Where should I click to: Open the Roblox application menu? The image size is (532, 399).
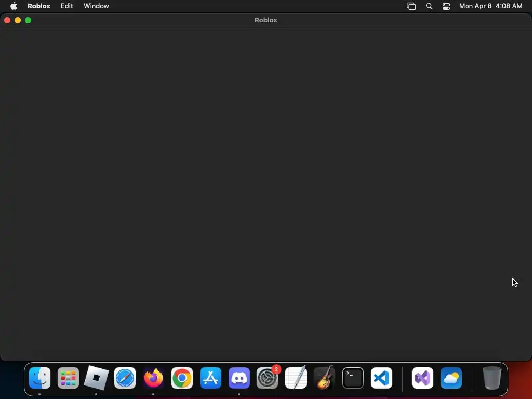[x=39, y=6]
